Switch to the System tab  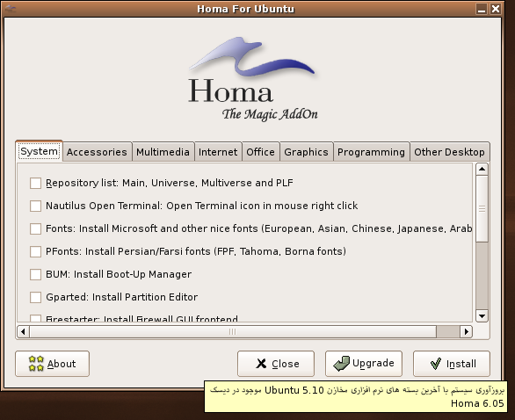point(39,151)
